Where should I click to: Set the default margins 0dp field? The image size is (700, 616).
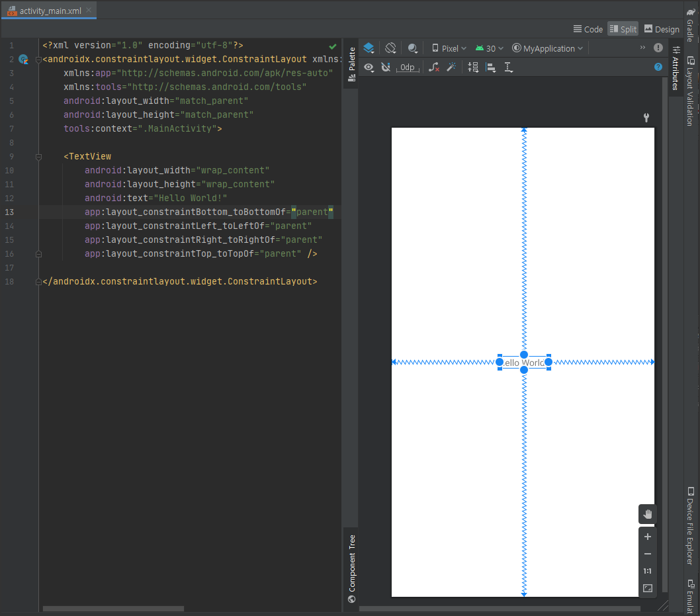pos(407,67)
